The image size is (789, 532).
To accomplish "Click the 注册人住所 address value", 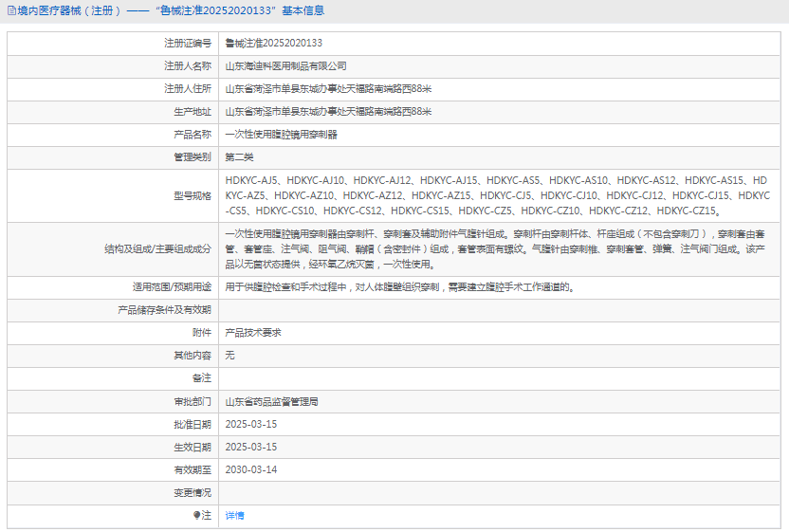I will 328,89.
